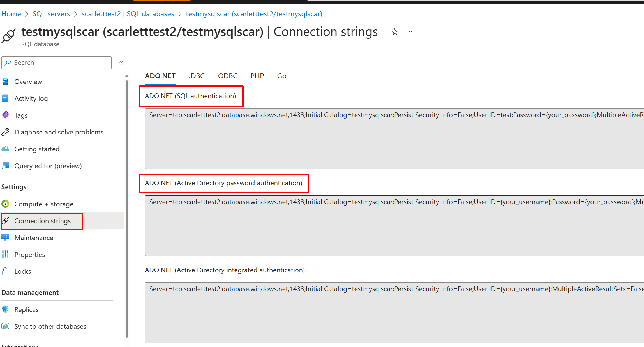Click the Replicas globe icon
Viewport: 644px width, 347px height.
coord(5,309)
